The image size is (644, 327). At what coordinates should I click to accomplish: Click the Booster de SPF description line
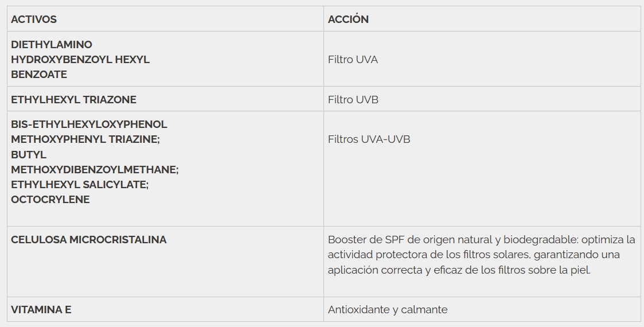click(x=481, y=239)
